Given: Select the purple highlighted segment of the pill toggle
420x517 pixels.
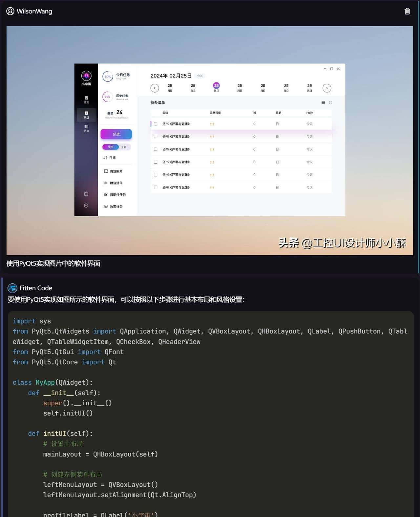Looking at the screenshot, I should [111, 147].
